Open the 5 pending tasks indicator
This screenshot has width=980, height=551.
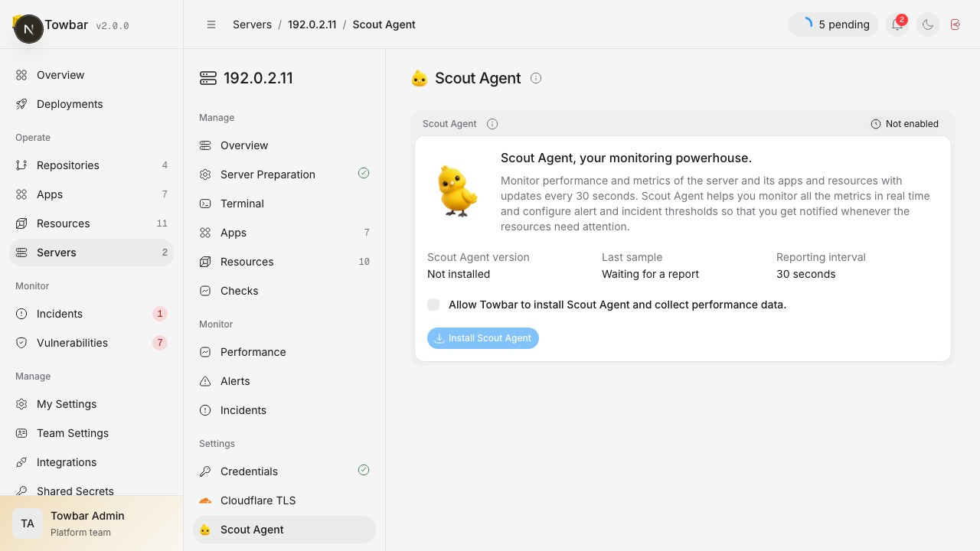(x=833, y=24)
